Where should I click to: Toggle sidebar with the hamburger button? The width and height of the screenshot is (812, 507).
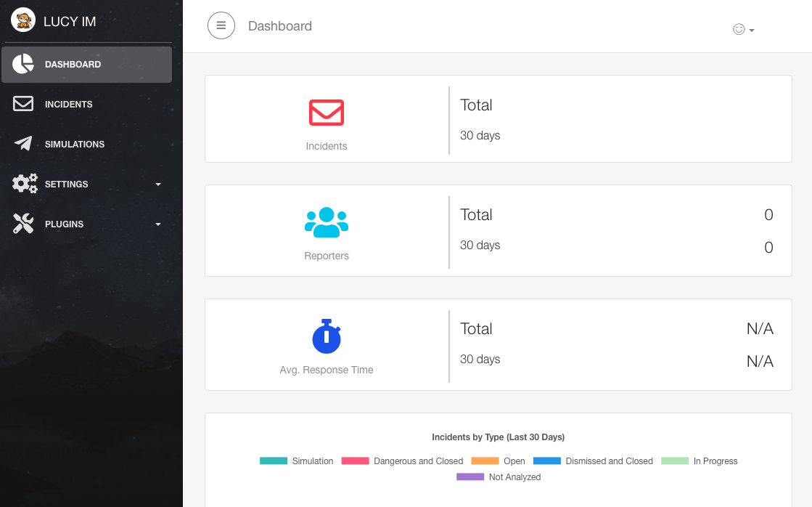coord(221,26)
